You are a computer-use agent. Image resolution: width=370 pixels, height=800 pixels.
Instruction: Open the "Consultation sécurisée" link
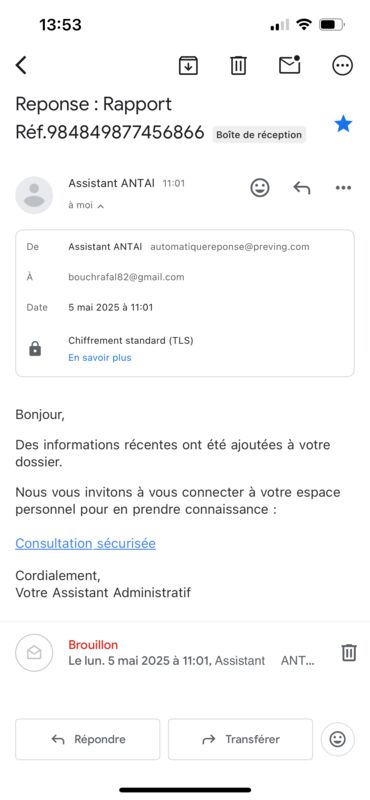coord(85,543)
